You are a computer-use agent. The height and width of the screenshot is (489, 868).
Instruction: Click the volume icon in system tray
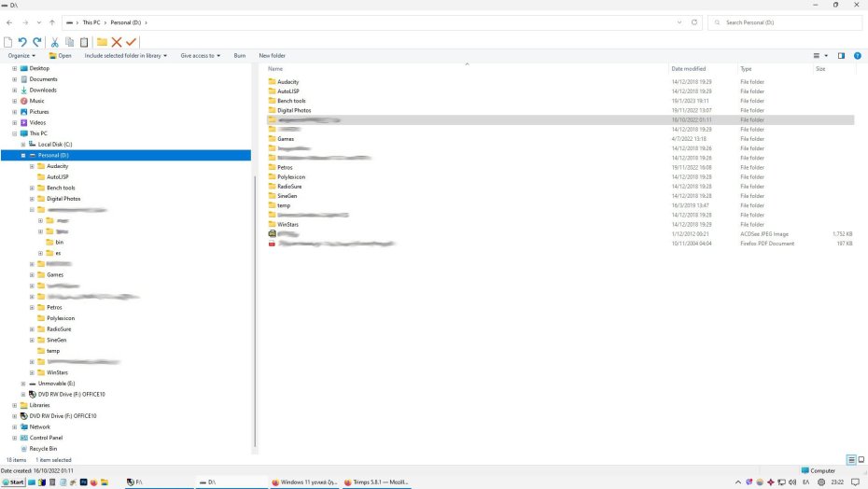(792, 482)
